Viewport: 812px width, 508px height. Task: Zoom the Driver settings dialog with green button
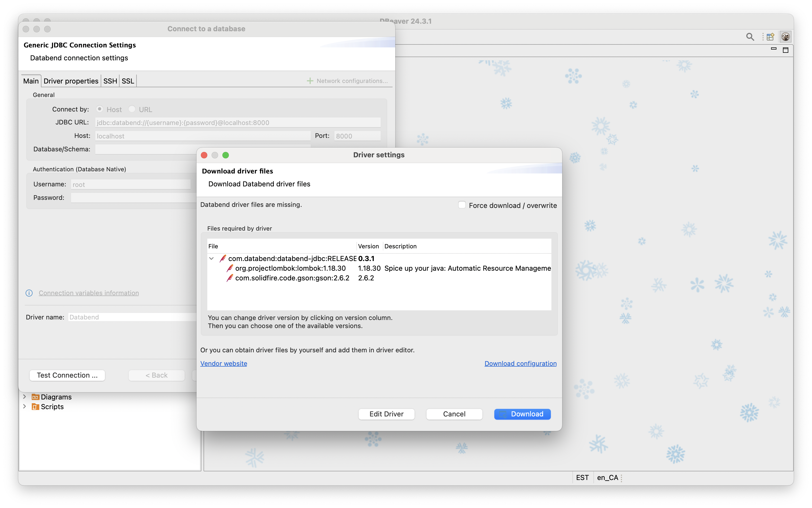pos(226,155)
